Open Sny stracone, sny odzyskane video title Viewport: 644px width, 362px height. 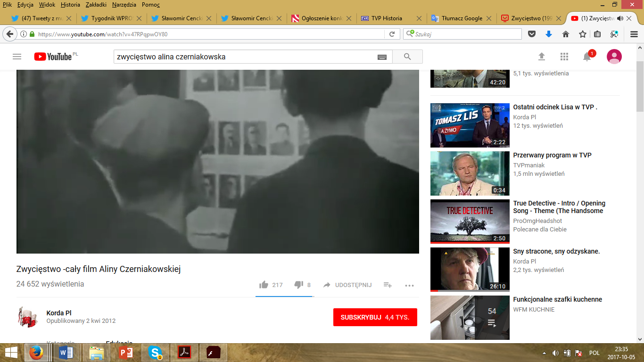click(556, 251)
